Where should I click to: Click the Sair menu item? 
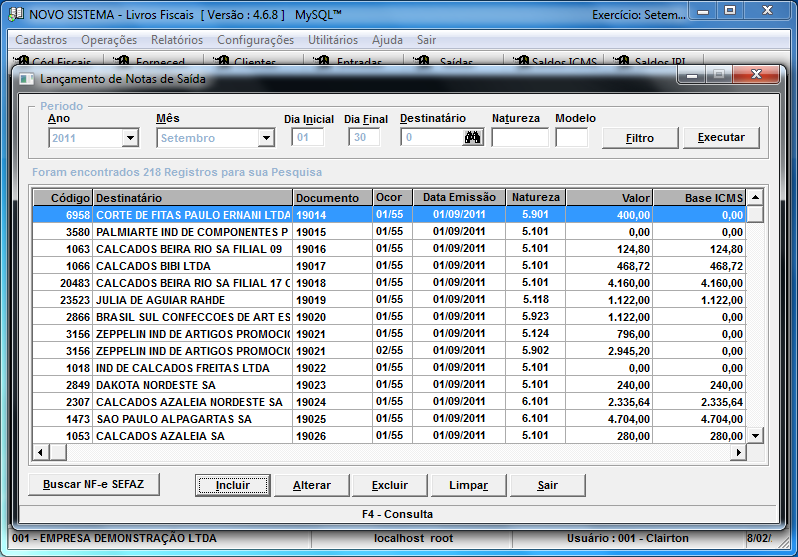click(x=426, y=40)
